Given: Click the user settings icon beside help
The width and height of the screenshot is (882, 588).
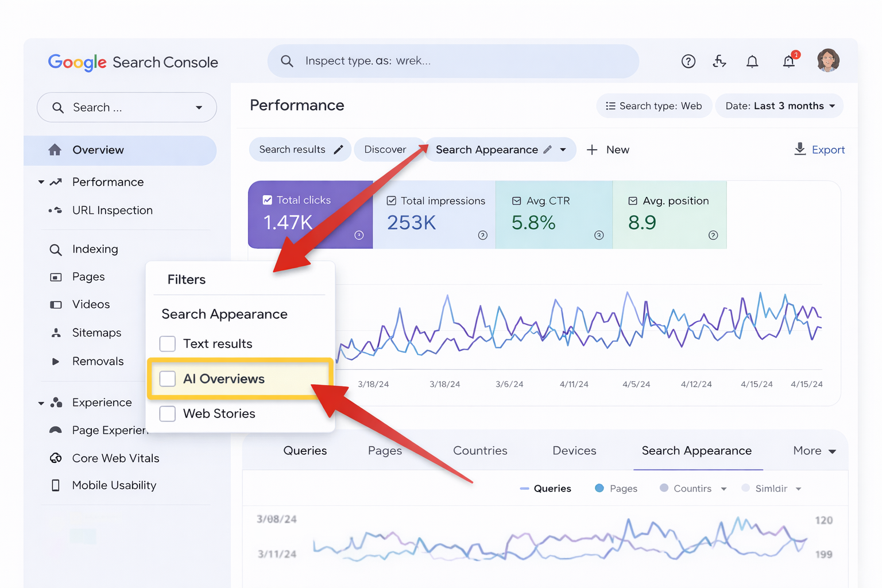Looking at the screenshot, I should pyautogui.click(x=719, y=61).
